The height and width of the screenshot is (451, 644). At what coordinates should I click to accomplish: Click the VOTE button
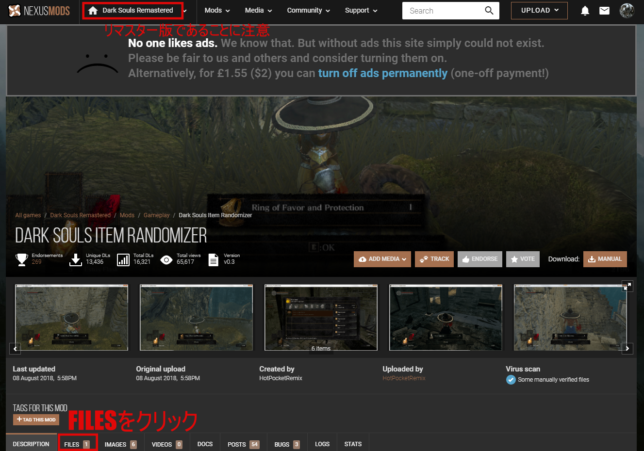tap(522, 259)
